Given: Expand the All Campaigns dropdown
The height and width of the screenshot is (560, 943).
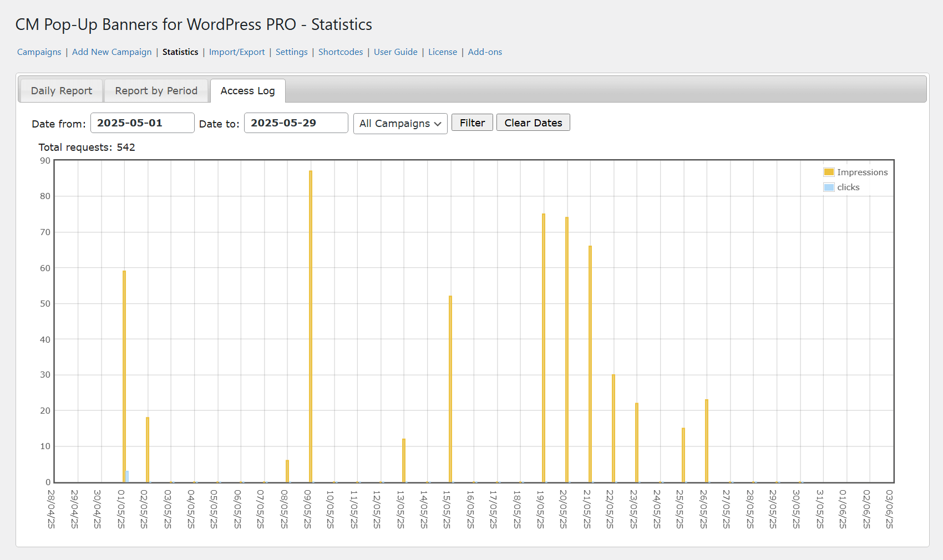Looking at the screenshot, I should tap(400, 124).
